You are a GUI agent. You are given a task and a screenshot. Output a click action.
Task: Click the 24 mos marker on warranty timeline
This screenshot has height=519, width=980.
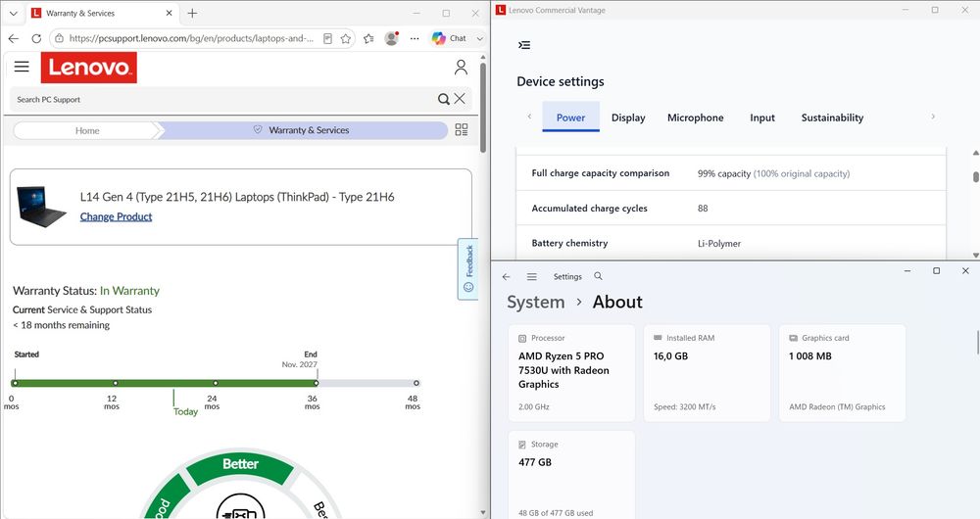point(216,383)
